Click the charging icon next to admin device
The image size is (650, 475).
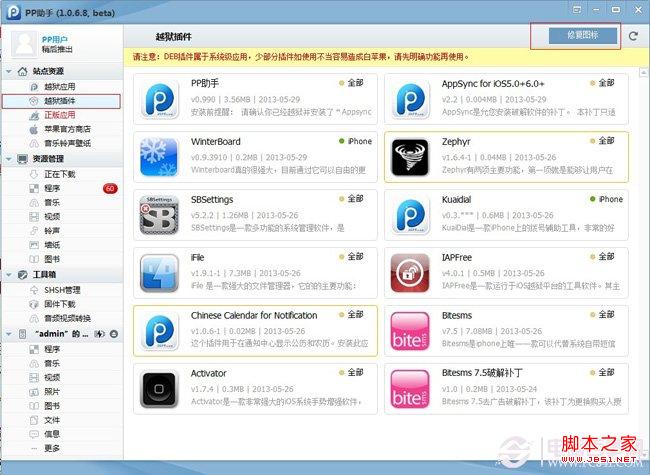click(99, 334)
